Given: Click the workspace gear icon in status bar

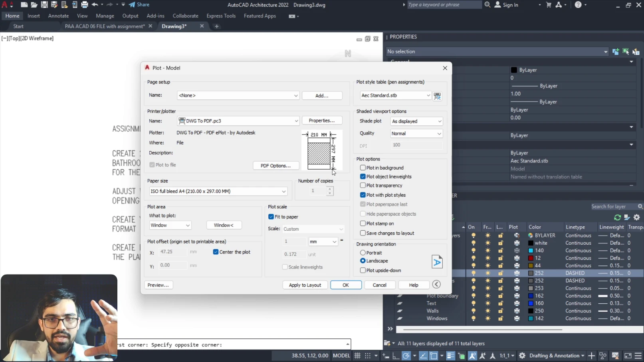Looking at the screenshot, I should point(522,356).
